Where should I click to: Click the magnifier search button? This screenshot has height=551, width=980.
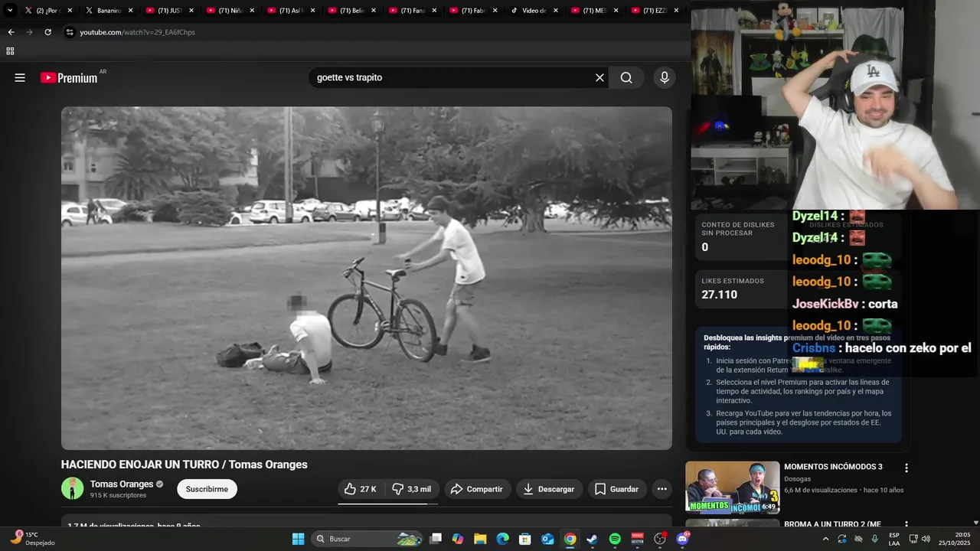pos(626,77)
